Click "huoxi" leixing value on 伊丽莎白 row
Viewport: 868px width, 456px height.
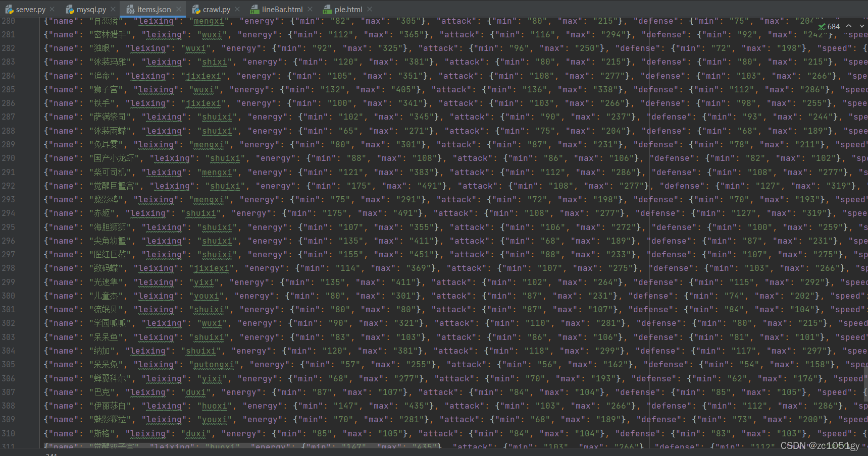click(214, 406)
